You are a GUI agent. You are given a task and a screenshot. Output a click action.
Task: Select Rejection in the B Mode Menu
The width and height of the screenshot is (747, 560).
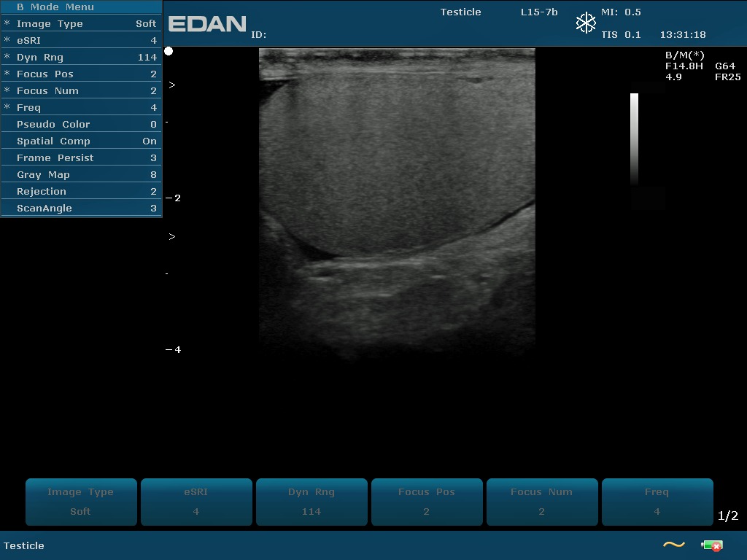pyautogui.click(x=81, y=192)
